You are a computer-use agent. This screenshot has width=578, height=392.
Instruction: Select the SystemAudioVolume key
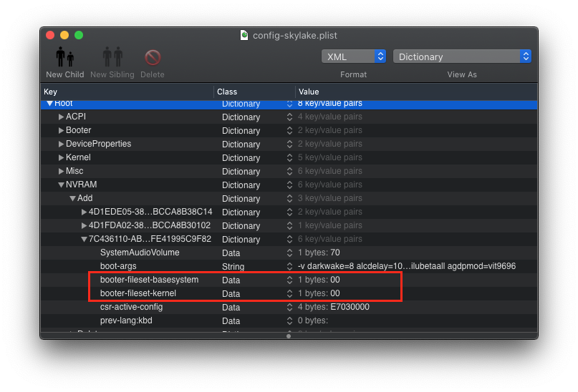click(x=140, y=253)
